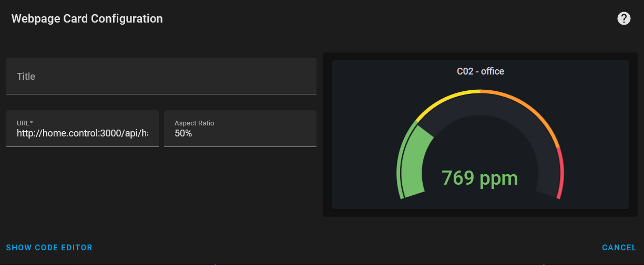This screenshot has width=644, height=265.
Task: Click the "Aspect Ratio" label text
Action: [194, 123]
